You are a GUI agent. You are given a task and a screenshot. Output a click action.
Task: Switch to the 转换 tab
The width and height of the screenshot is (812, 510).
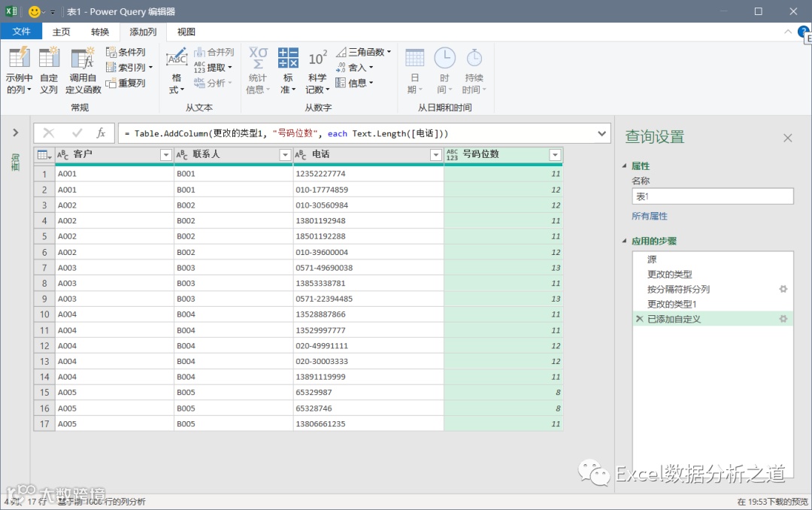point(100,32)
